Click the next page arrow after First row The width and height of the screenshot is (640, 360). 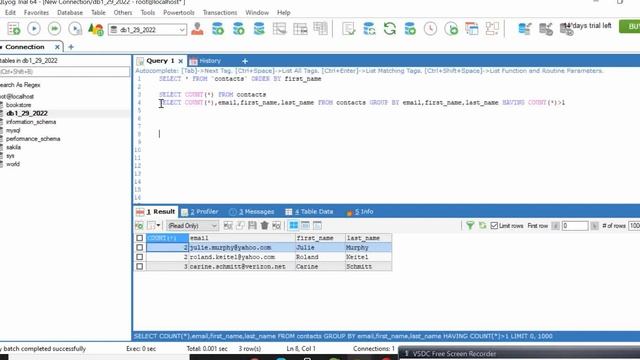click(594, 226)
